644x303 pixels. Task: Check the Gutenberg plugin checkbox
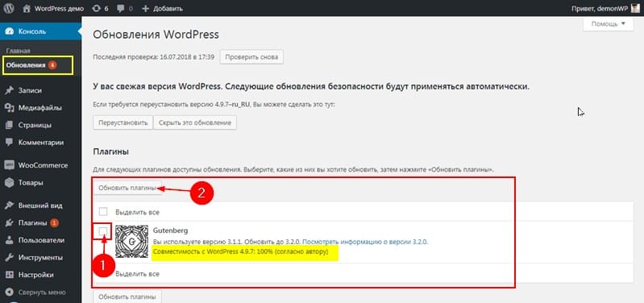point(103,231)
